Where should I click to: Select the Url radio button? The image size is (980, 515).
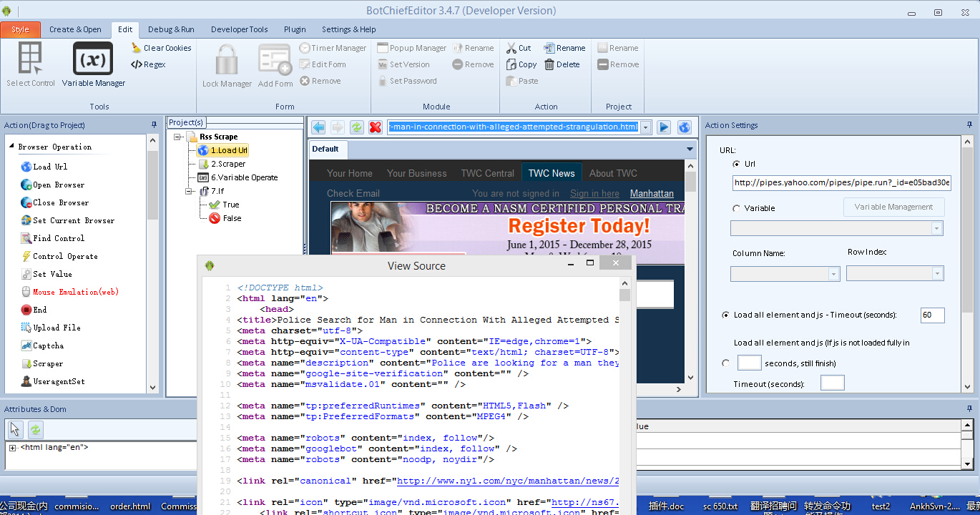(x=737, y=164)
